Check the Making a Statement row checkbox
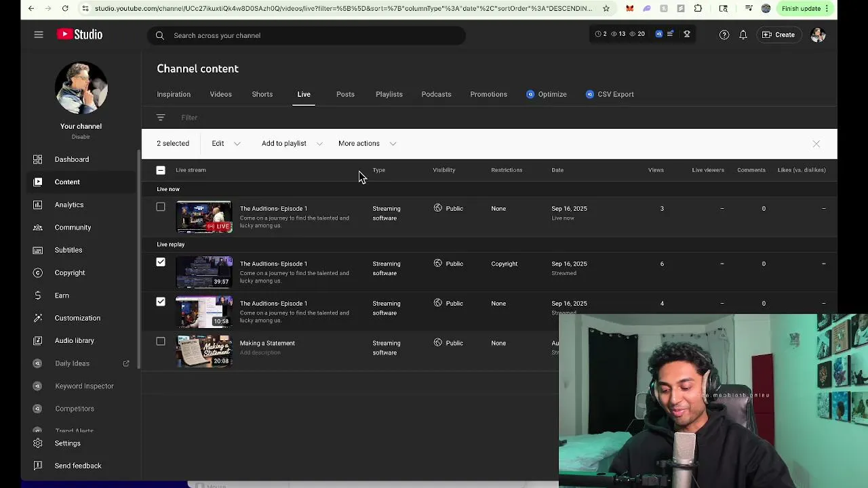The width and height of the screenshot is (868, 488). (161, 341)
